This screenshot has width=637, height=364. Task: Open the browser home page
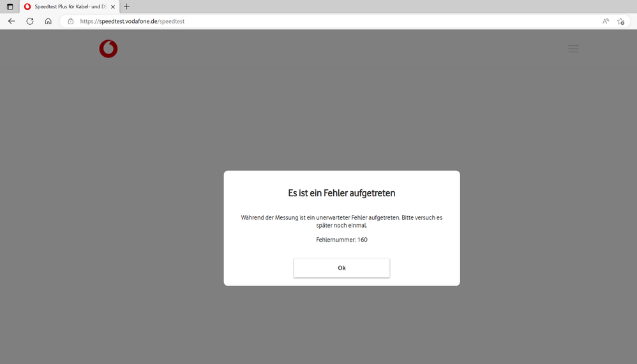[48, 21]
